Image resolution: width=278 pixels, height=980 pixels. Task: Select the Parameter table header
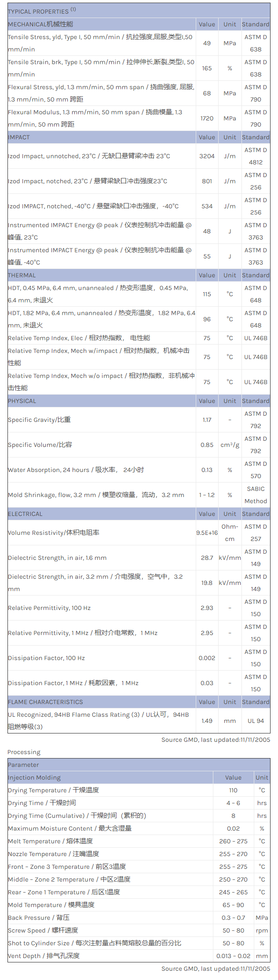click(x=23, y=765)
